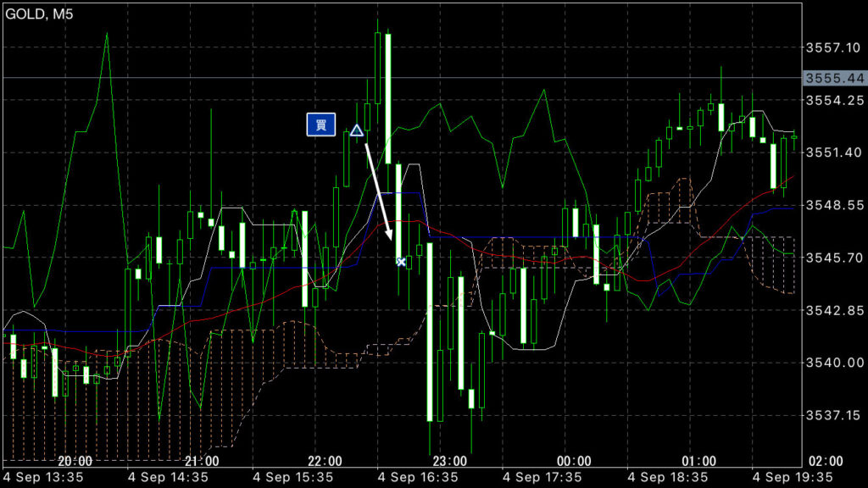Click the 3545.70 price axis label
Viewport: 868px width, 488px height.
pos(831,258)
